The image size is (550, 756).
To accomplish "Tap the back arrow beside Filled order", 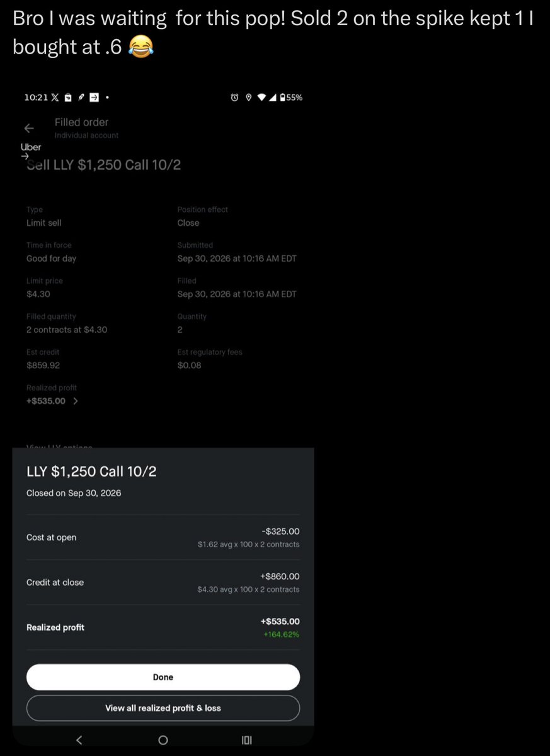I will pyautogui.click(x=30, y=128).
